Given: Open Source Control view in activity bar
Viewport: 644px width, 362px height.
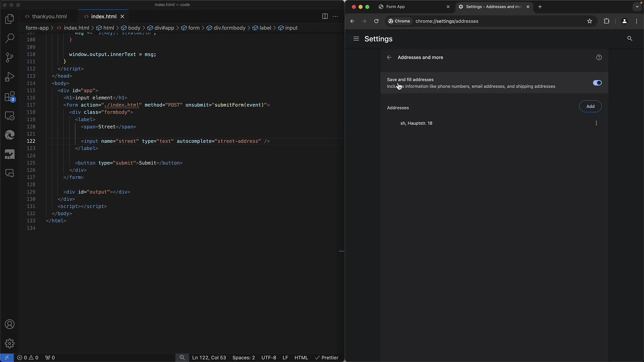Looking at the screenshot, I should [x=10, y=57].
